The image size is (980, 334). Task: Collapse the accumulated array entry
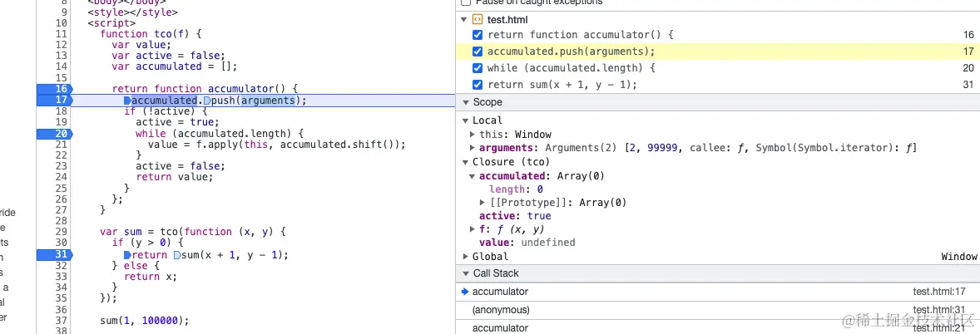[x=472, y=175]
